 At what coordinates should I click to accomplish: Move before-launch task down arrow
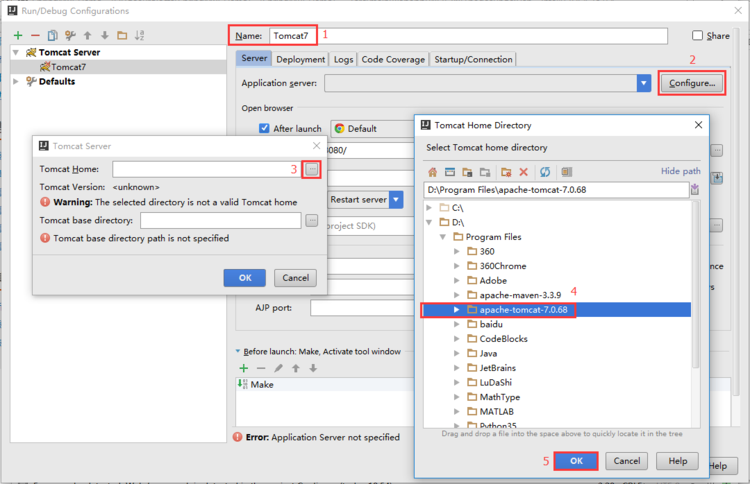[x=313, y=368]
